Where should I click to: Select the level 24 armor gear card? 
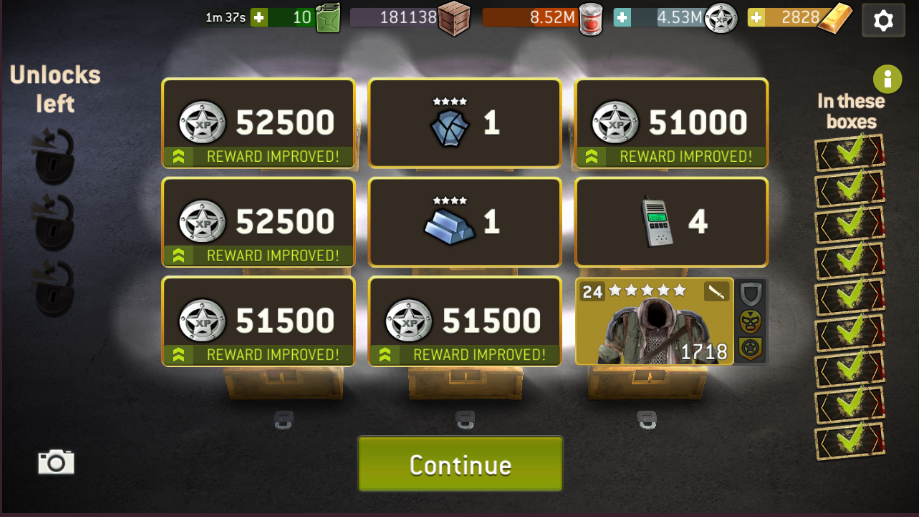(654, 321)
